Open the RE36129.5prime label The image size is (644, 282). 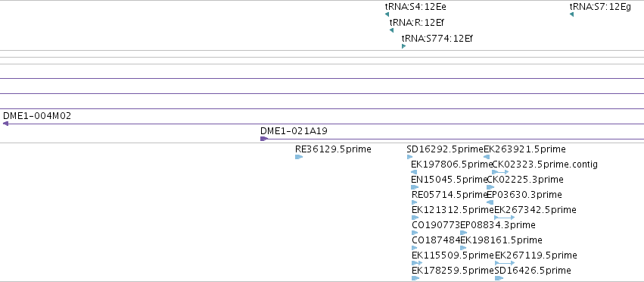[333, 149]
